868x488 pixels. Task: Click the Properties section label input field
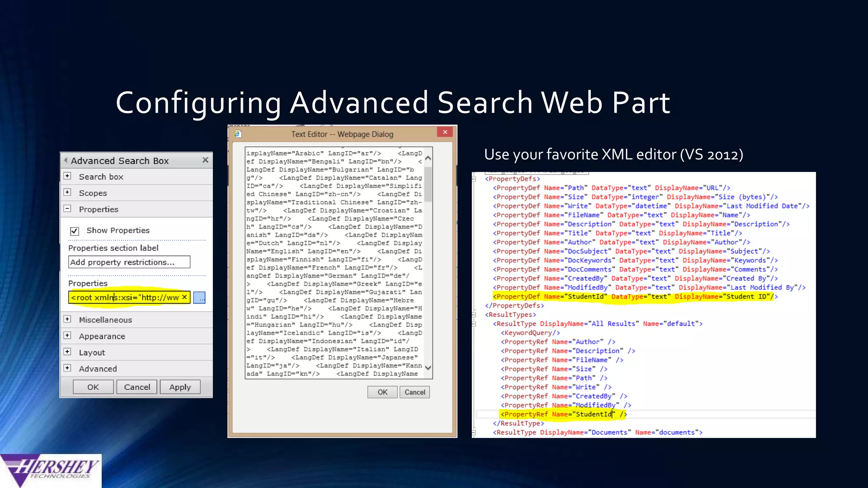tap(129, 262)
